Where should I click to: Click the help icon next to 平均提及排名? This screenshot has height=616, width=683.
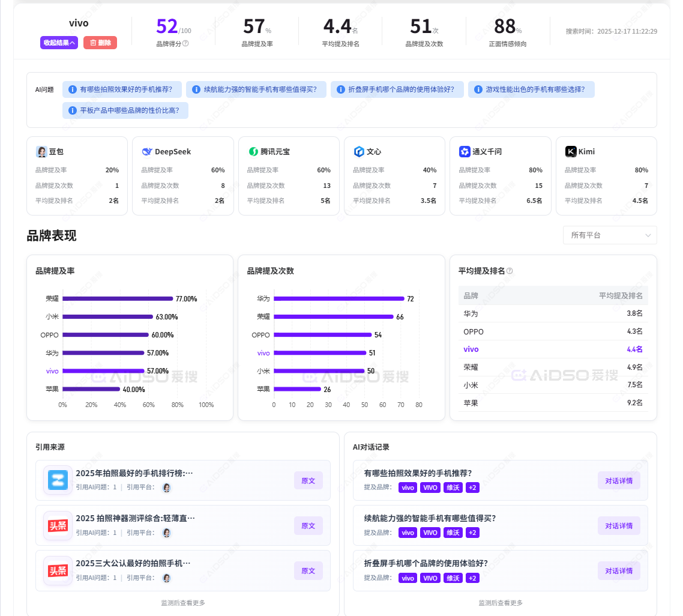pyautogui.click(x=510, y=271)
